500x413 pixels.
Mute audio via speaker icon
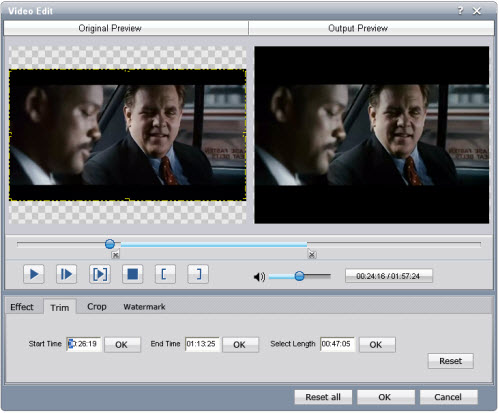259,277
